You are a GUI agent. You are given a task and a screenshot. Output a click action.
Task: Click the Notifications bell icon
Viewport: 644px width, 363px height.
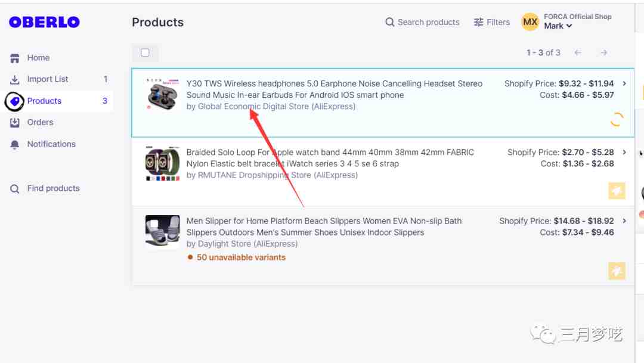(x=15, y=144)
